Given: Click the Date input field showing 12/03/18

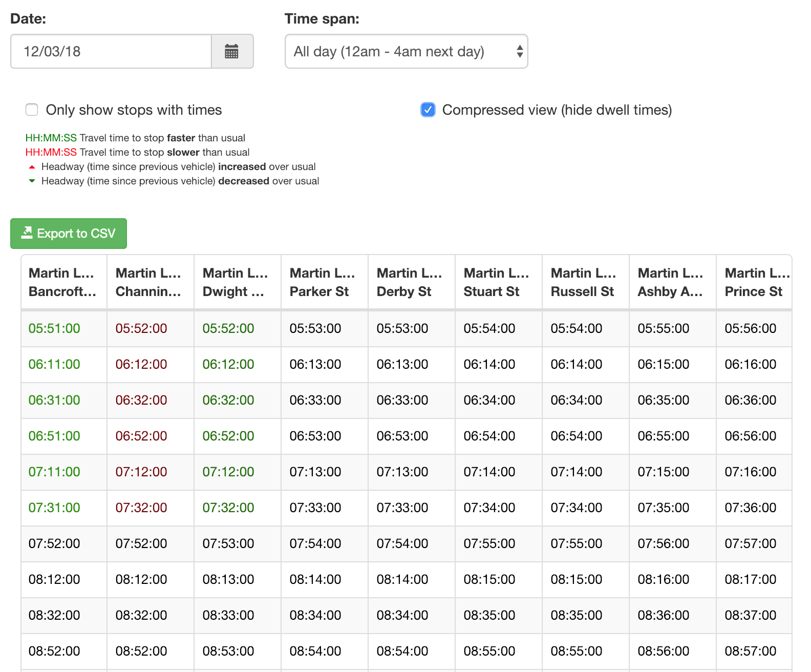Looking at the screenshot, I should pos(111,51).
